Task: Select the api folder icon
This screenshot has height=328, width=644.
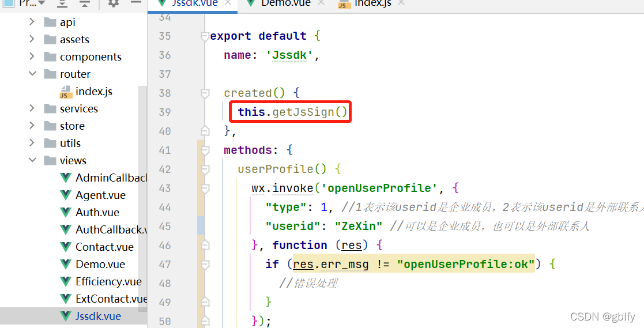Action: pyautogui.click(x=50, y=22)
